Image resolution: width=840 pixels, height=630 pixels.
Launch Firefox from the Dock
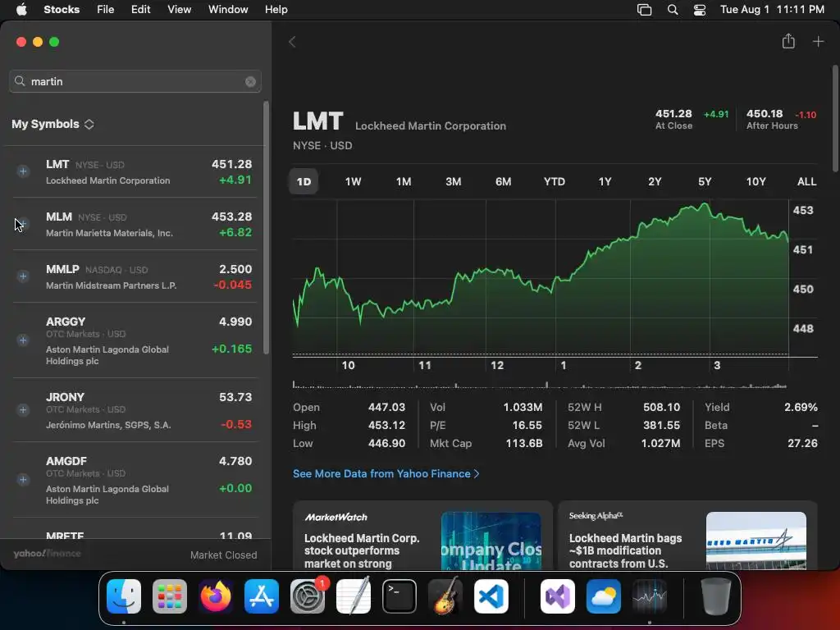tap(216, 596)
